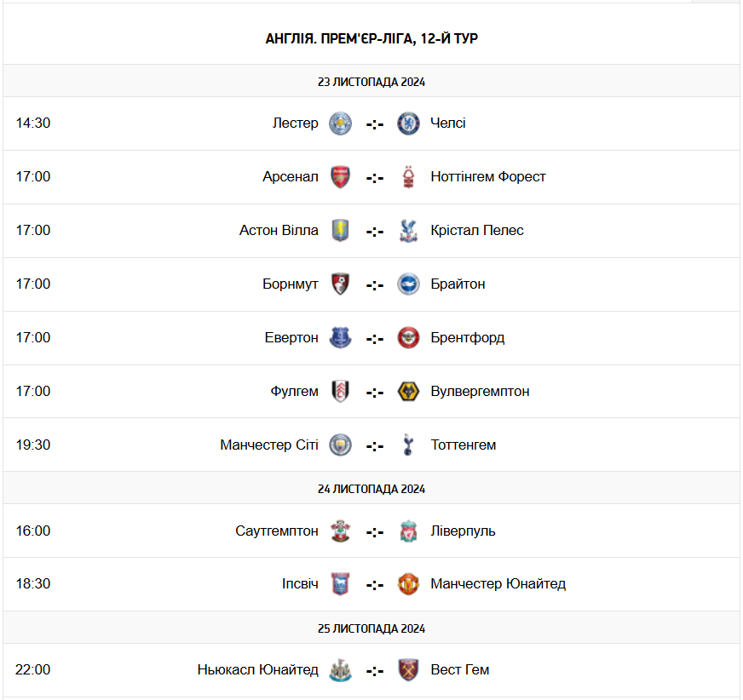Click the Crystal Palace crest icon

pyautogui.click(x=409, y=231)
